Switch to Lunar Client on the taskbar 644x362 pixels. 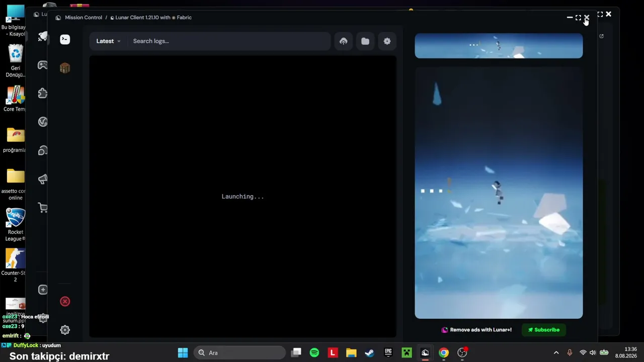425,353
